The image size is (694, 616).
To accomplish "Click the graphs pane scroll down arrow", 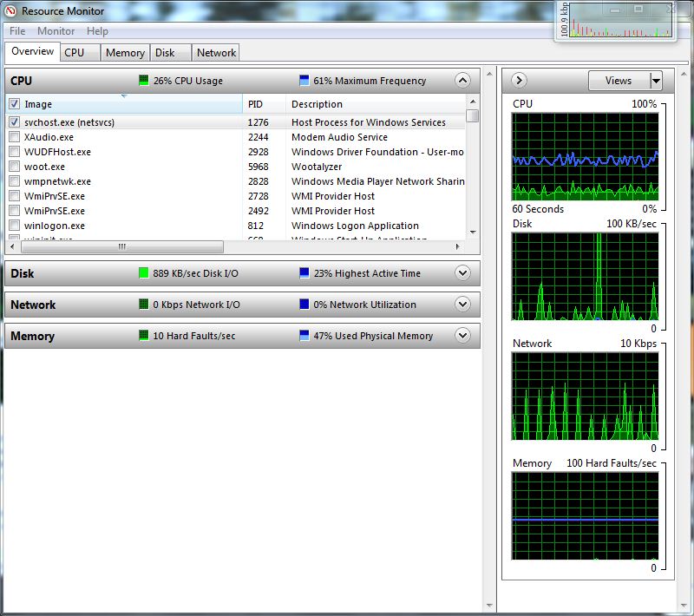I will 684,605.
